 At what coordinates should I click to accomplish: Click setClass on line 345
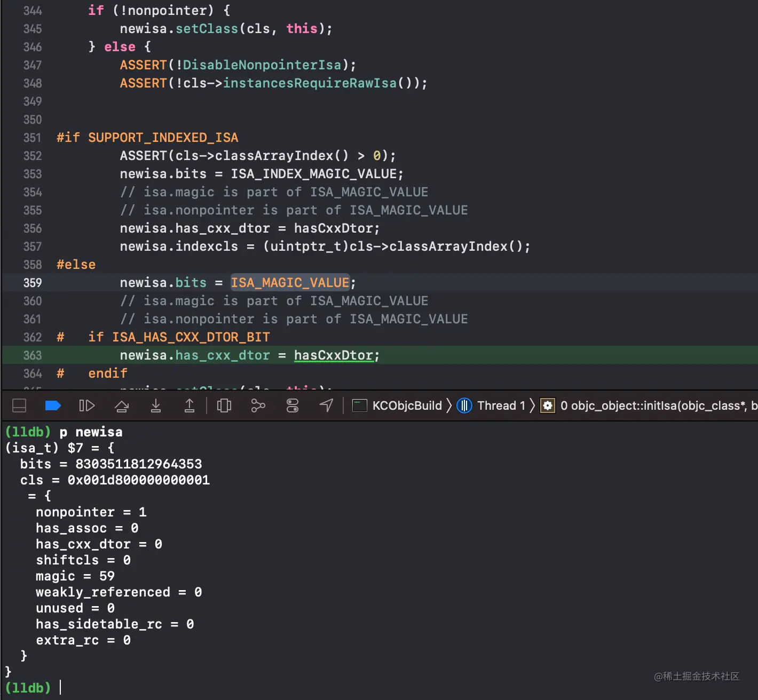[x=207, y=29]
